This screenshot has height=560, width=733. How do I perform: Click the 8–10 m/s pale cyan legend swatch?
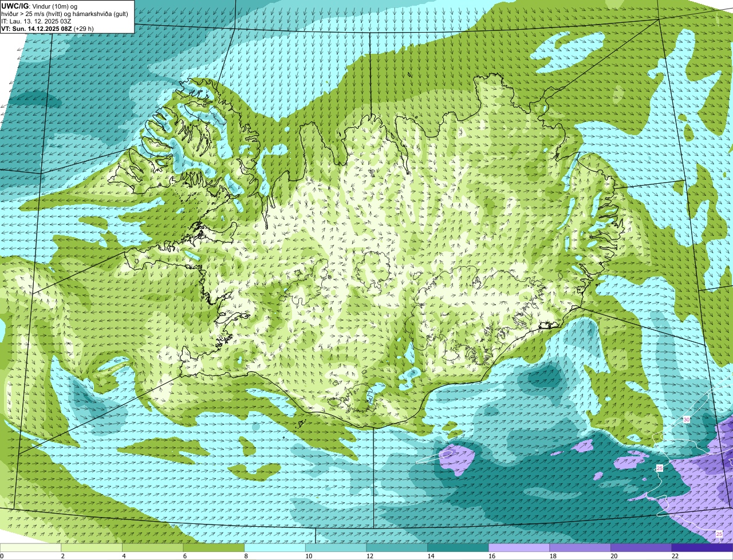[x=275, y=547]
